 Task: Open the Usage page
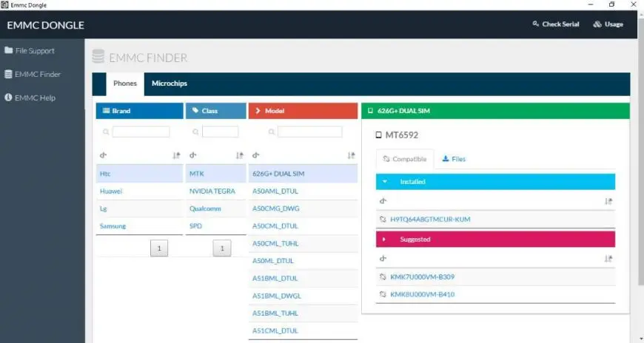click(608, 24)
